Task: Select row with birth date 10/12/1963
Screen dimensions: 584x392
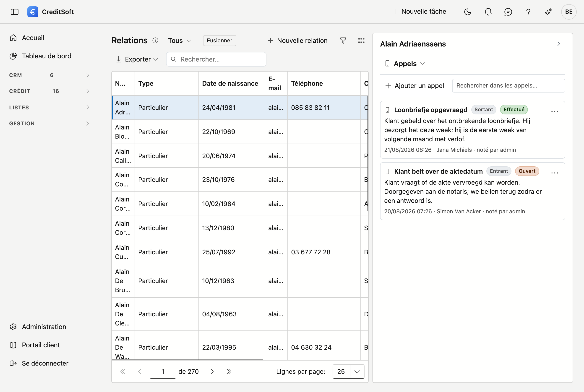Action: coord(240,281)
